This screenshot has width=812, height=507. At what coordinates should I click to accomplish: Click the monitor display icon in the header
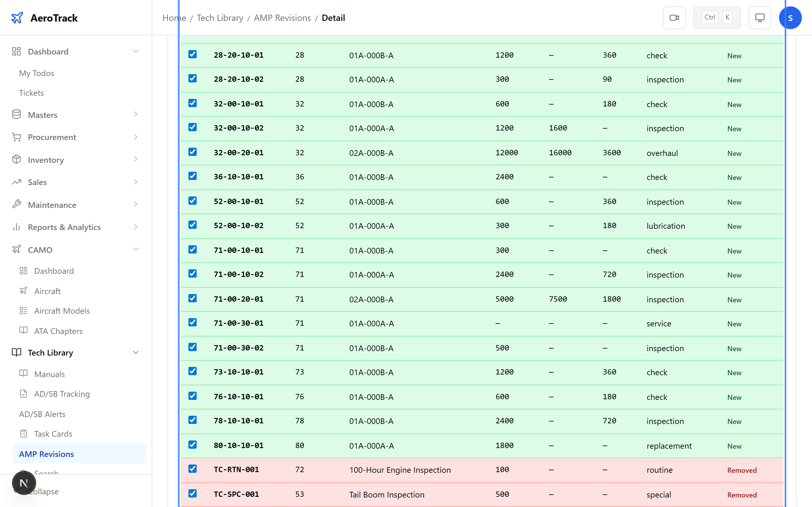[x=759, y=17]
